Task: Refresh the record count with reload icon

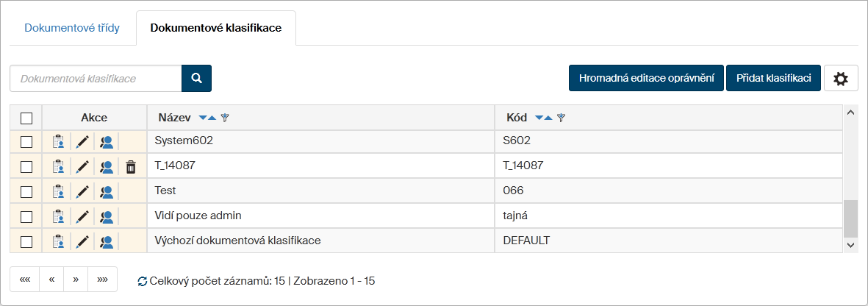Action: coord(142,281)
